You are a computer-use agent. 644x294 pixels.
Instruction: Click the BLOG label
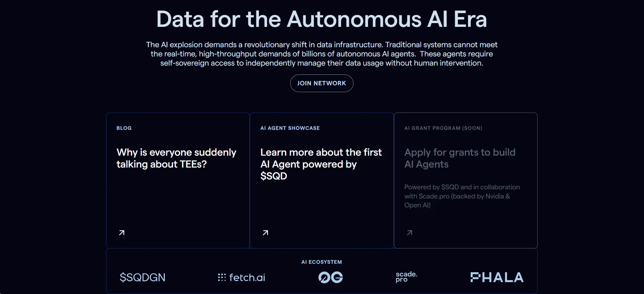(124, 128)
